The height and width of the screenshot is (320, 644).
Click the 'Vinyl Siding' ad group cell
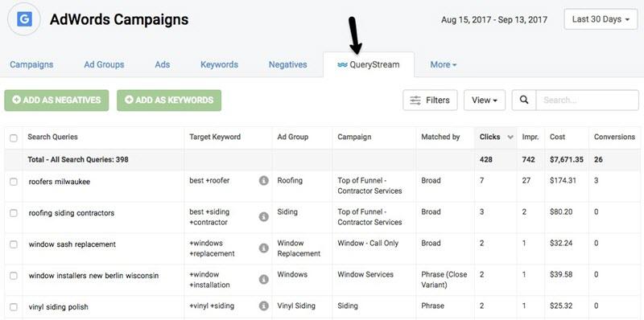tap(296, 306)
